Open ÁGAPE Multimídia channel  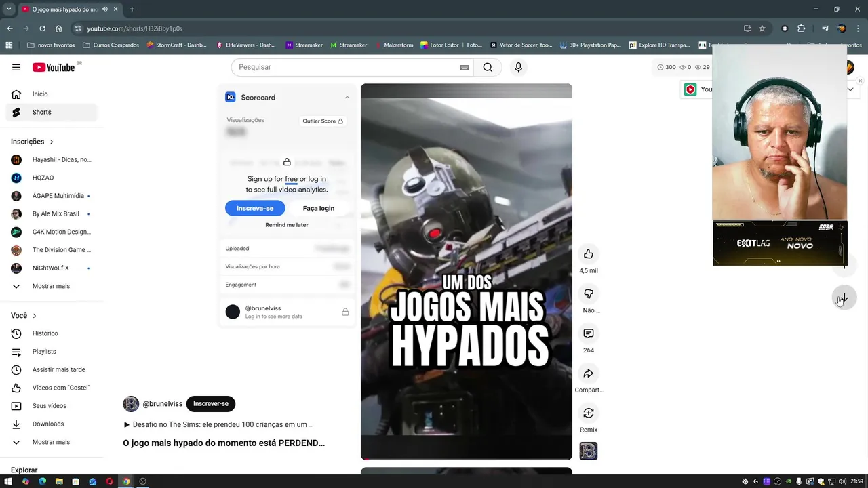tap(52, 196)
